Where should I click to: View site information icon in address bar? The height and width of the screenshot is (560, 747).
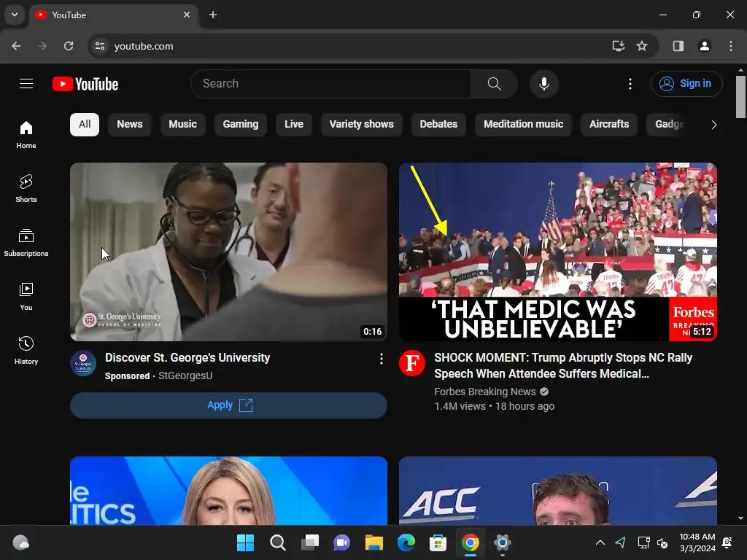tap(99, 46)
